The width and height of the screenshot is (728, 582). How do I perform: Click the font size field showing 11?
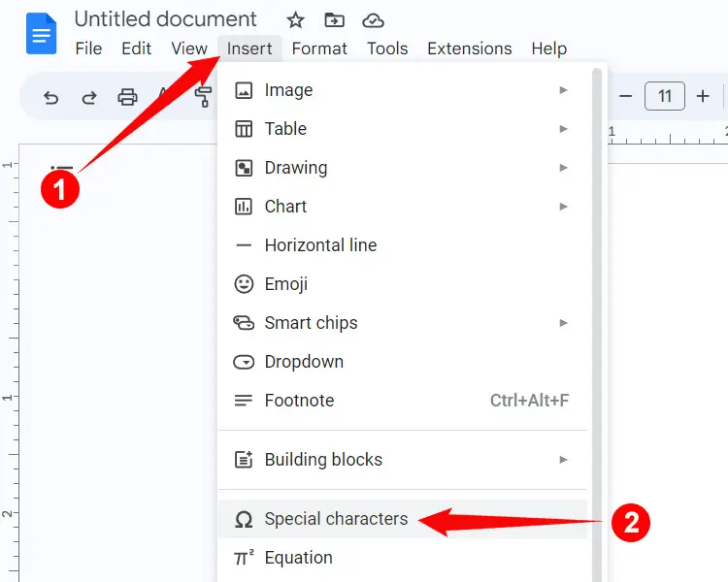pyautogui.click(x=665, y=96)
